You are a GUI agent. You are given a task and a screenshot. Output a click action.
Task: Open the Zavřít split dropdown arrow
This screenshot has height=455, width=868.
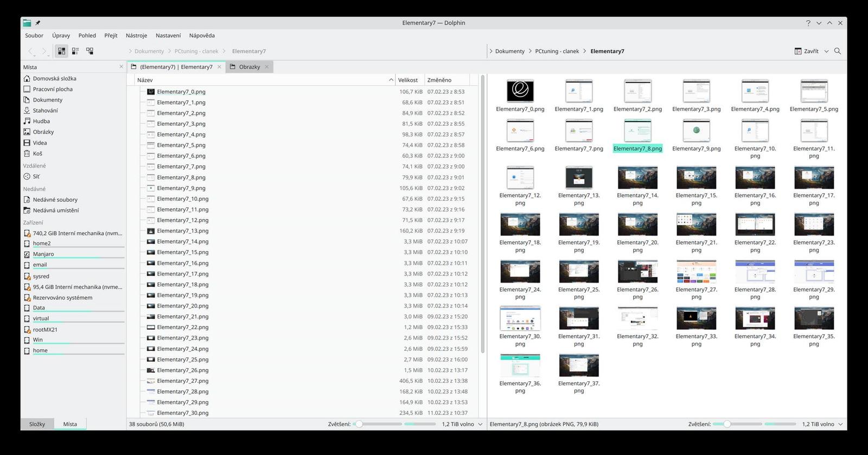click(x=826, y=51)
